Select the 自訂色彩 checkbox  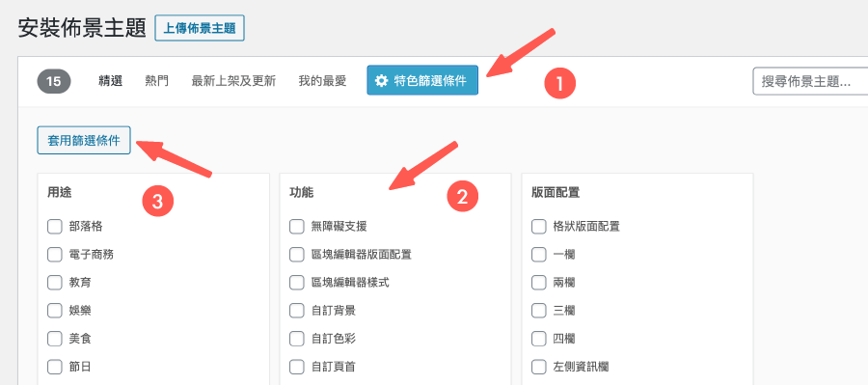297,339
